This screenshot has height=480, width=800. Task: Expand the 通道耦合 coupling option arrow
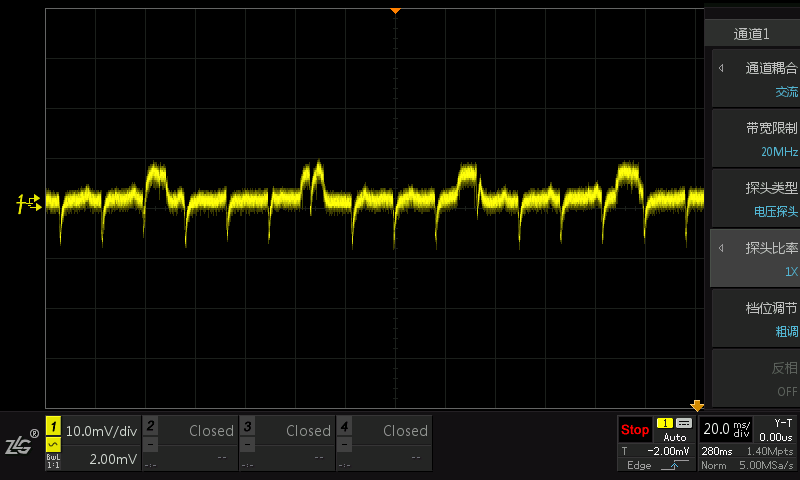721,68
